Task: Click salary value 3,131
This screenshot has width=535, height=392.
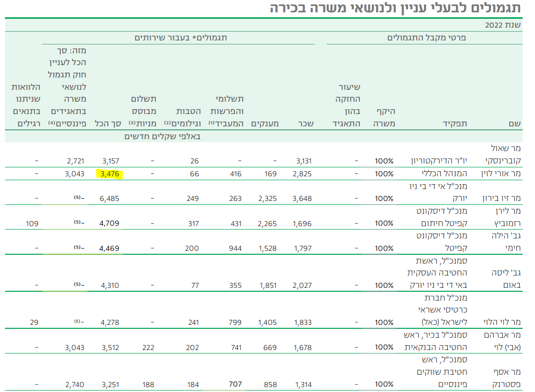Action: click(x=304, y=161)
